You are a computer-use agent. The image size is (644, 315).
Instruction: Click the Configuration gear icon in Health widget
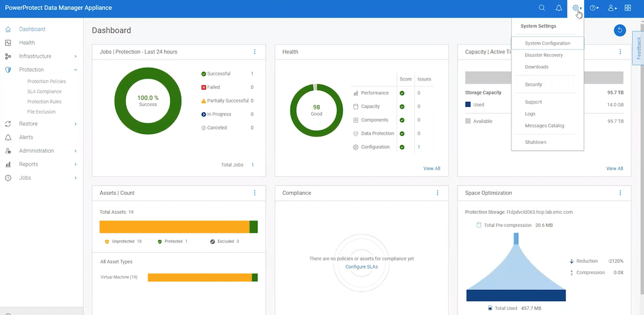356,147
